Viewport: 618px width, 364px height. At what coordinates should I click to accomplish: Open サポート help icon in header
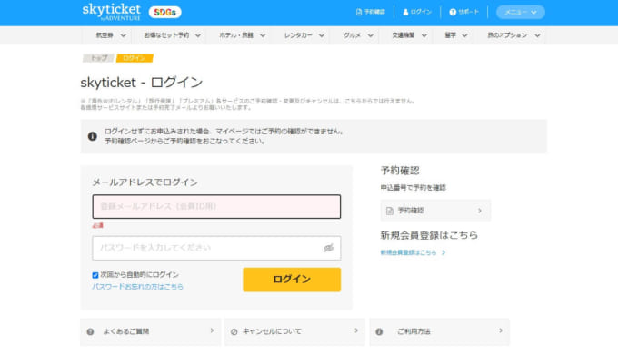point(453,12)
